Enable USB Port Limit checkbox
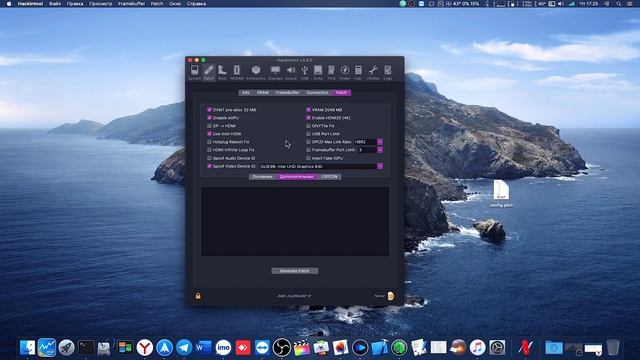Viewport: 640px width, 360px height. [309, 133]
